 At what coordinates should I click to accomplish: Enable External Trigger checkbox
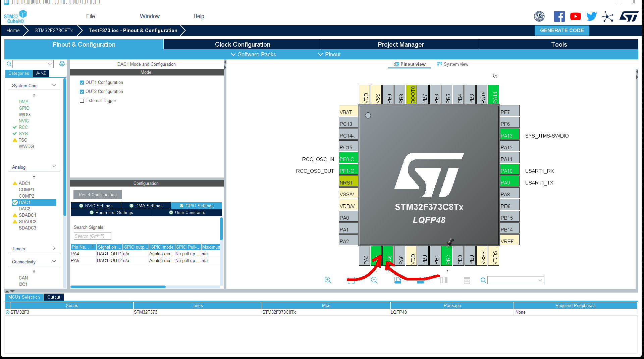click(x=82, y=100)
